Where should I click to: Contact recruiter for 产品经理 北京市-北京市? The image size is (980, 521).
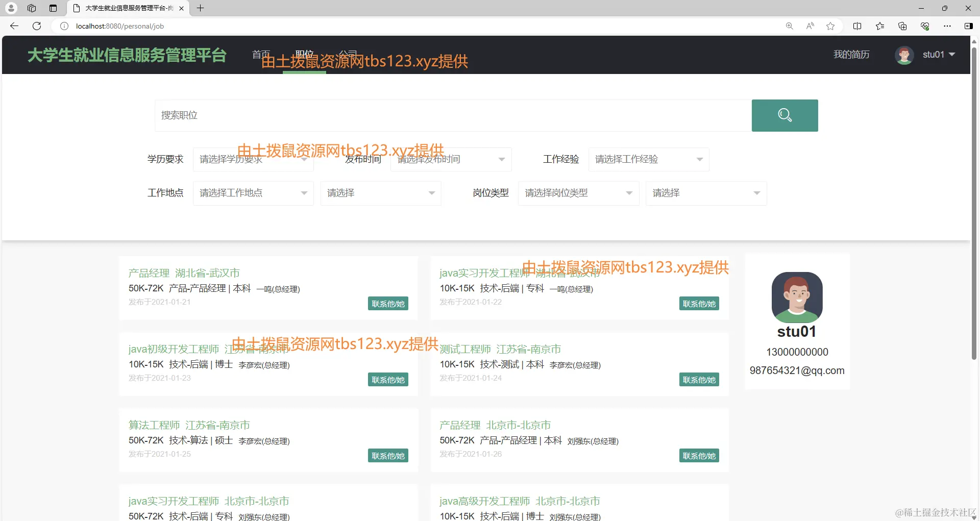(699, 456)
